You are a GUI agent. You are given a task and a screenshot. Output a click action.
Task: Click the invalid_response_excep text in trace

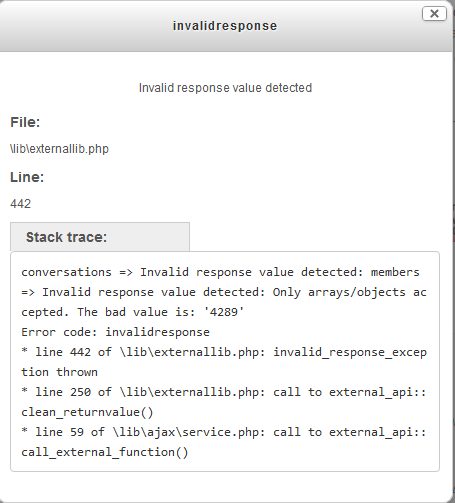(x=350, y=352)
